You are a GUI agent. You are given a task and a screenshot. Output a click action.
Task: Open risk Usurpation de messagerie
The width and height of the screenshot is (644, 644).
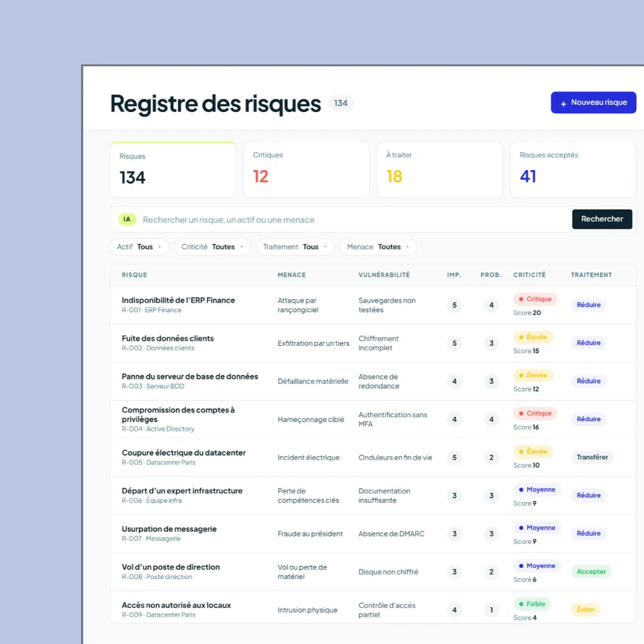169,529
